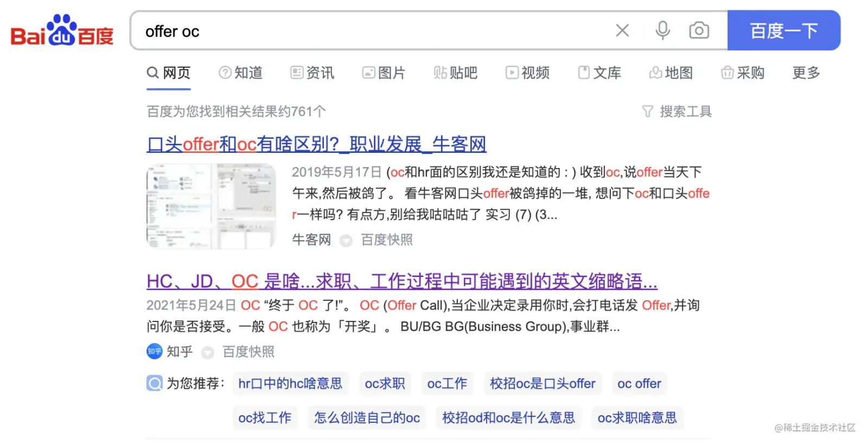Expand the 更多 menu
The width and height of the screenshot is (868, 445).
tap(806, 73)
